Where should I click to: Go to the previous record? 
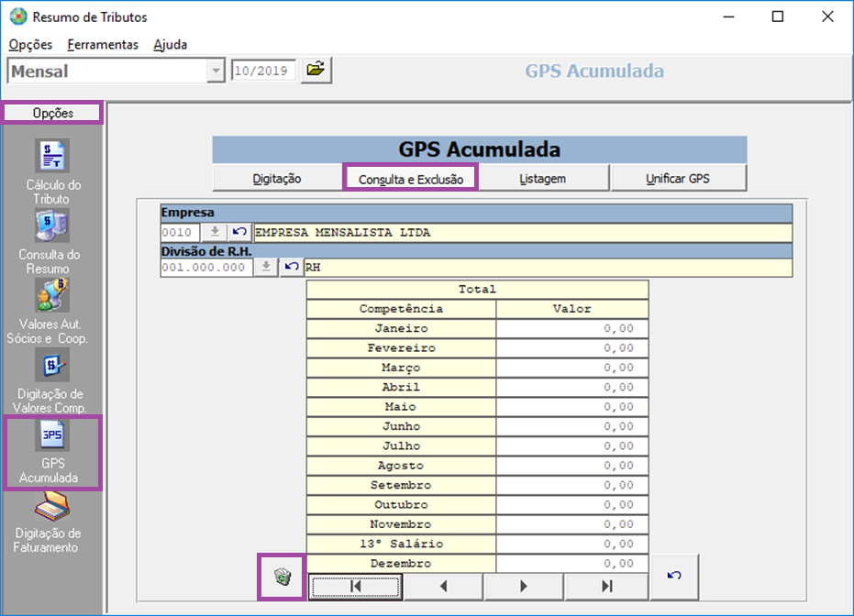pyautogui.click(x=443, y=586)
